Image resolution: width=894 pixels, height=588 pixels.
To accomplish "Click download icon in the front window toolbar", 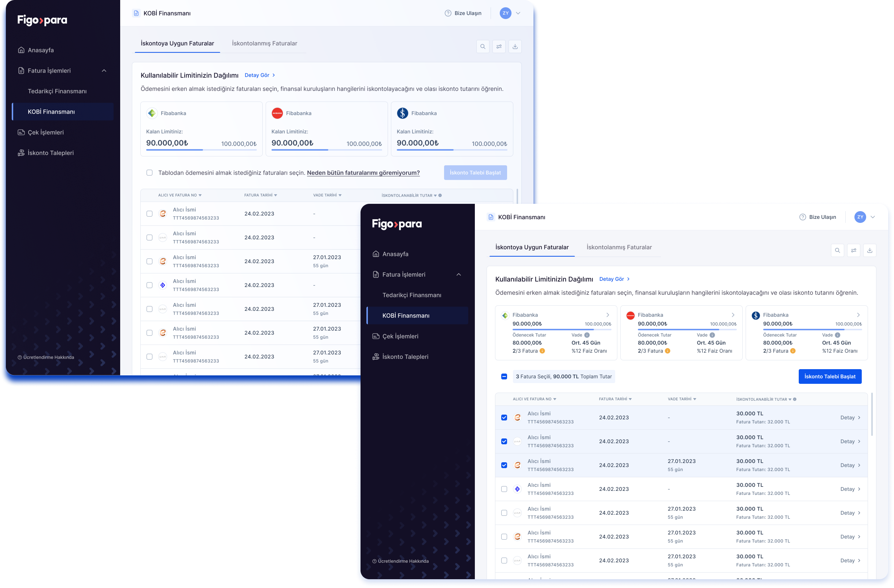I will tap(869, 251).
